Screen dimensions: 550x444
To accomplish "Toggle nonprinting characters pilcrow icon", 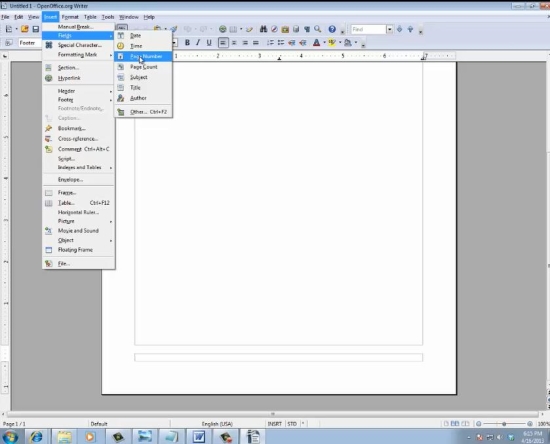I will [x=307, y=29].
